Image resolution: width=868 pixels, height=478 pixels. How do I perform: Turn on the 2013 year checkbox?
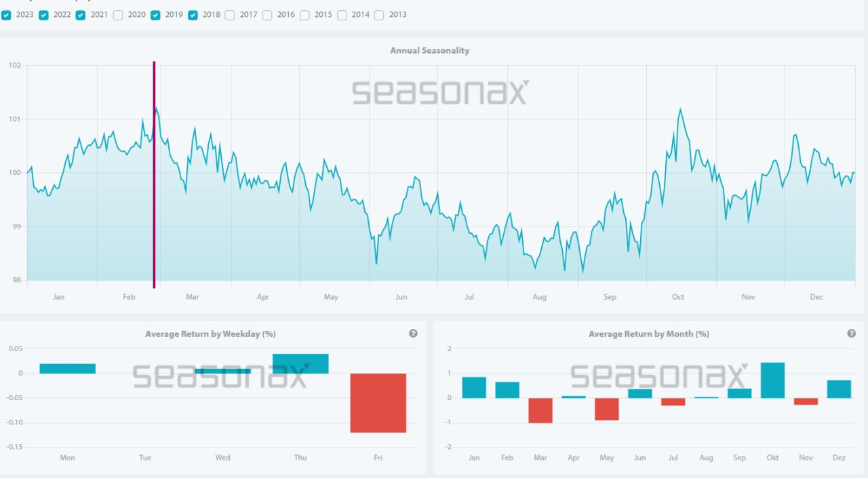click(379, 15)
